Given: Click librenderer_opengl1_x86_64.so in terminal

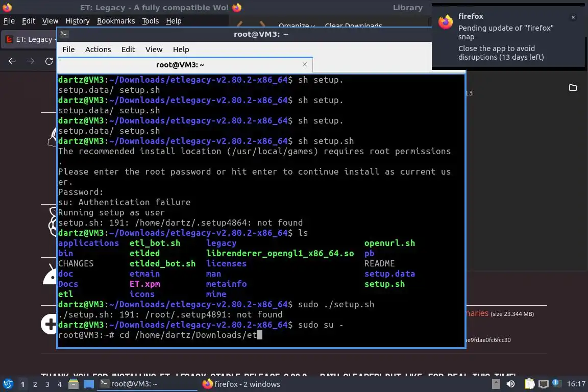Looking at the screenshot, I should 280,254.
